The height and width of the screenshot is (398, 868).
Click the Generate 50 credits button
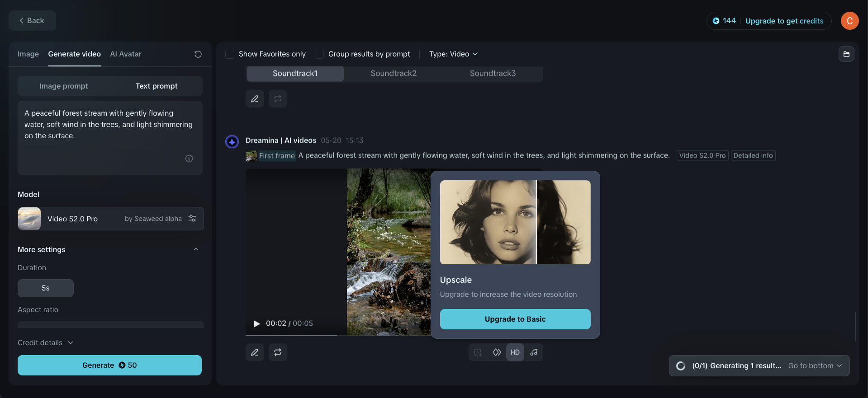(109, 365)
